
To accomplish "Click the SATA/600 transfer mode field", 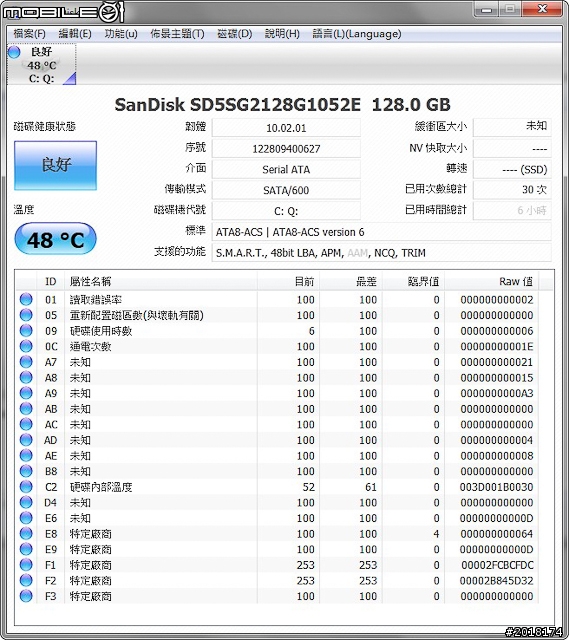I will coord(286,190).
